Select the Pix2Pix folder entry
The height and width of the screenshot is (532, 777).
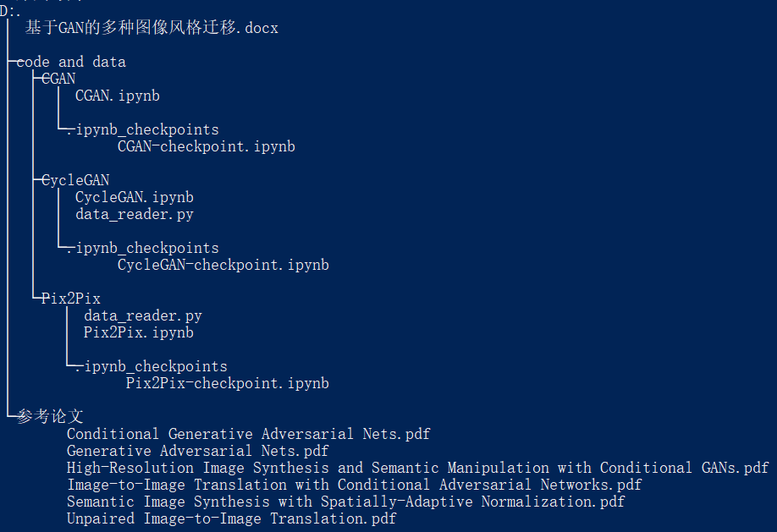71,299
